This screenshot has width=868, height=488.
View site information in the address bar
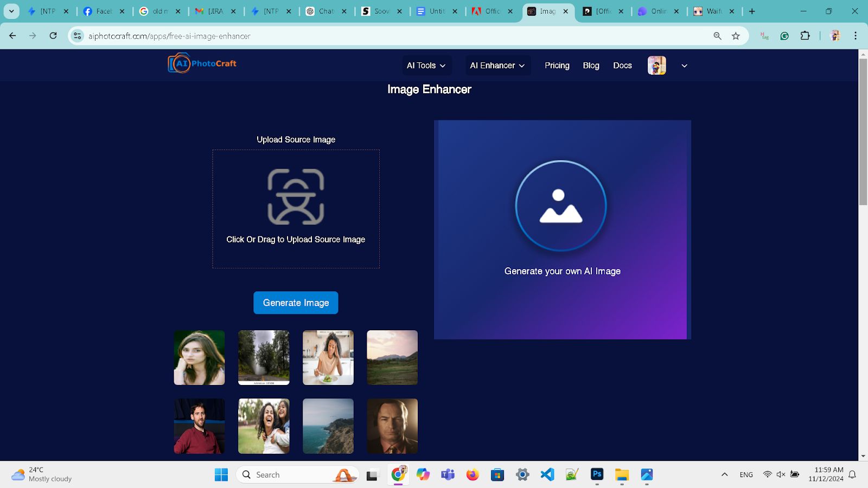pos(78,36)
